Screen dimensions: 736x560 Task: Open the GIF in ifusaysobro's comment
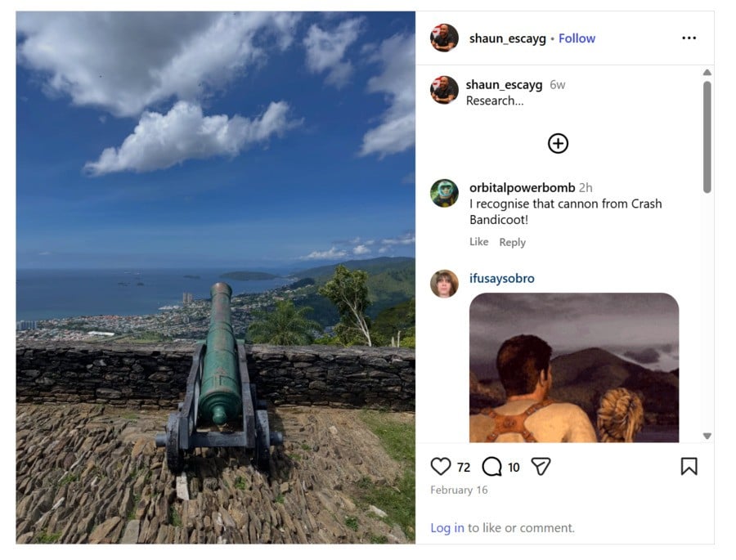573,367
